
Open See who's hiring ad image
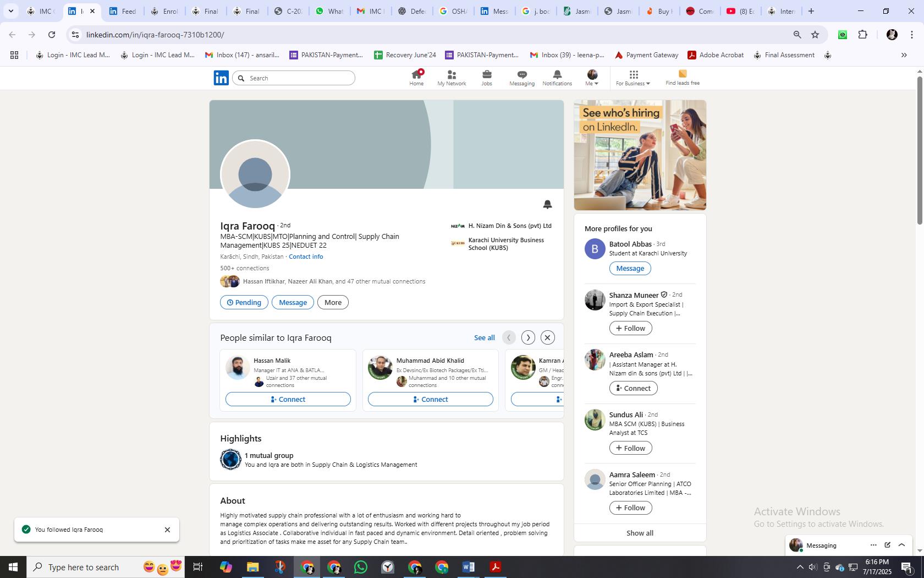click(640, 155)
